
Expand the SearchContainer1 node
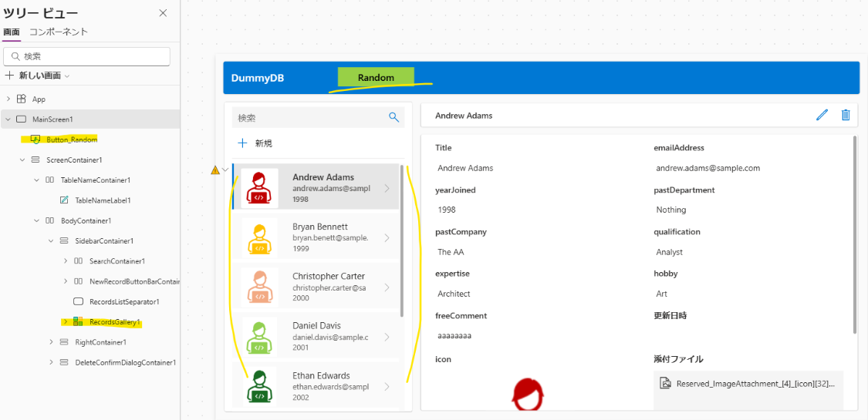point(66,260)
